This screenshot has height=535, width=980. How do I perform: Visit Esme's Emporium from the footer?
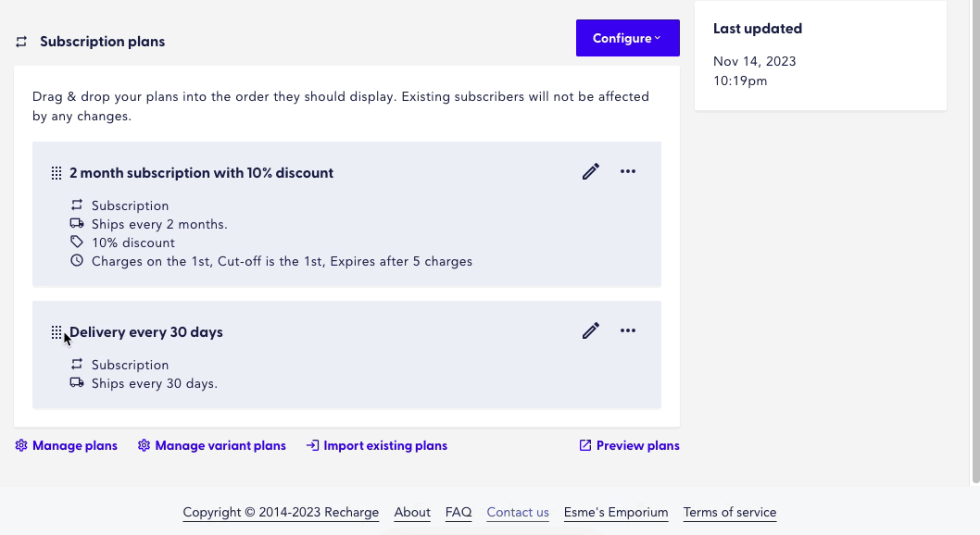(615, 512)
